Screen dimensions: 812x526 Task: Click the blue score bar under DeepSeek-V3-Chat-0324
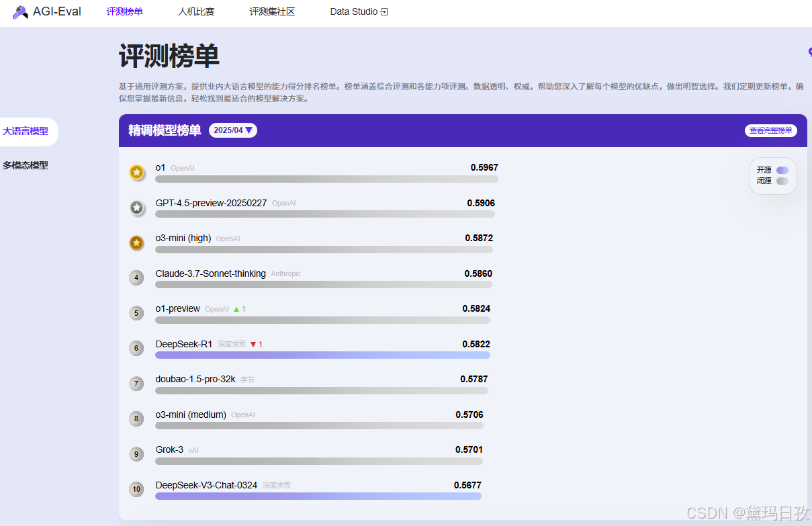pyautogui.click(x=318, y=496)
